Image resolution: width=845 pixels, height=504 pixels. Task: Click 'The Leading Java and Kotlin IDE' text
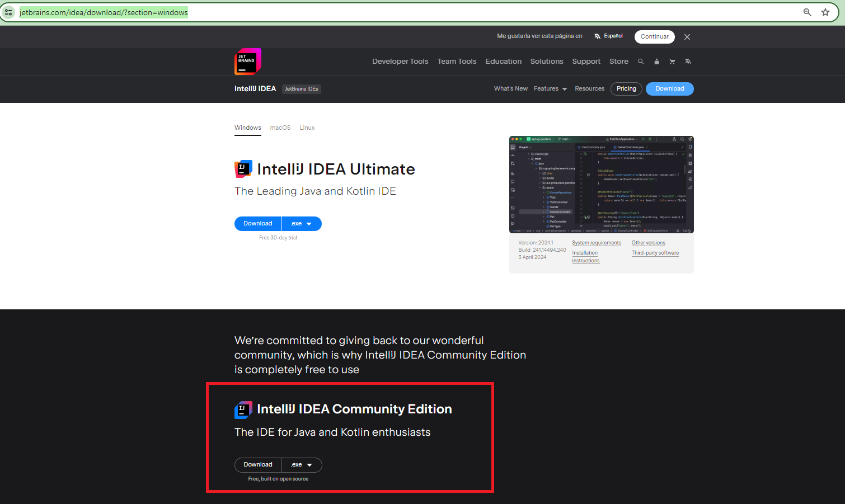(315, 191)
